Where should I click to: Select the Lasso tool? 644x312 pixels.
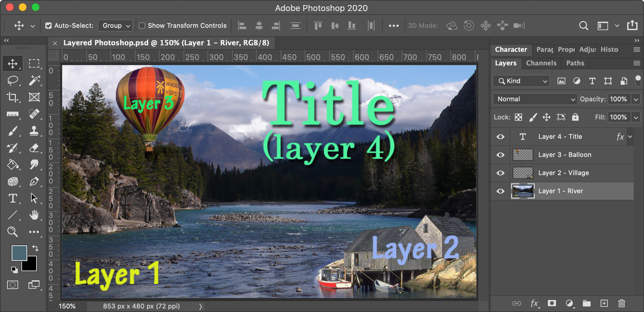tap(13, 80)
